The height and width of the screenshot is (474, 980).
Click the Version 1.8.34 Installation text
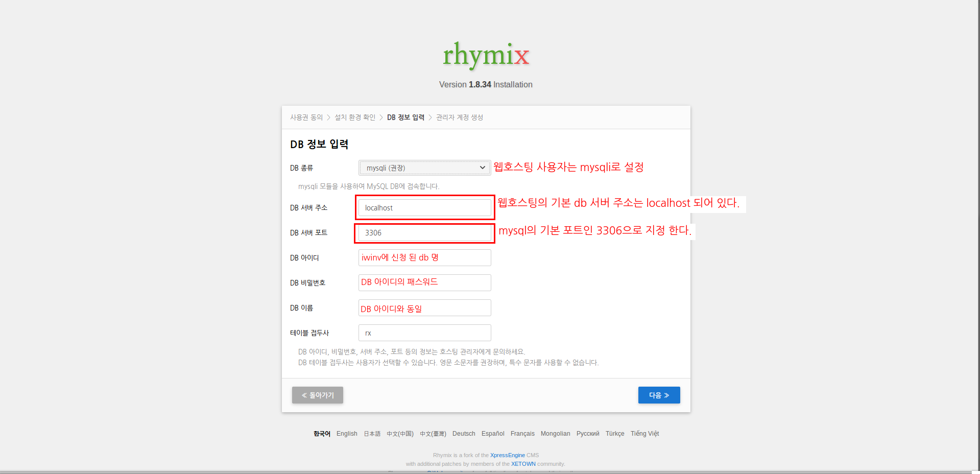pyautogui.click(x=486, y=85)
